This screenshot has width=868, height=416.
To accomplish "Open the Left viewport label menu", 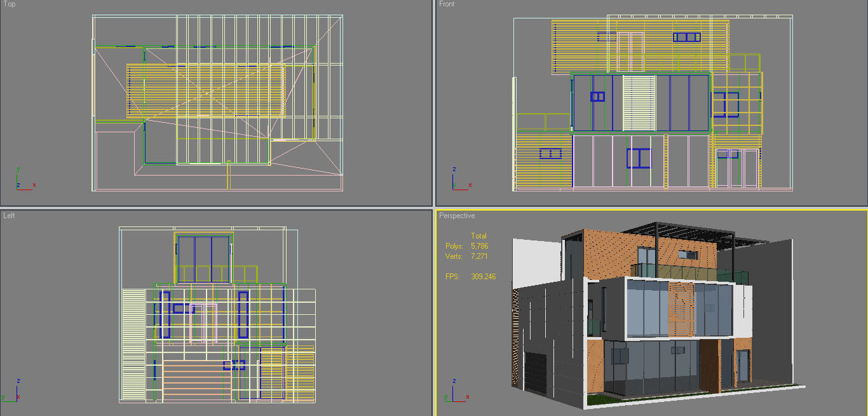I will 9,216.
